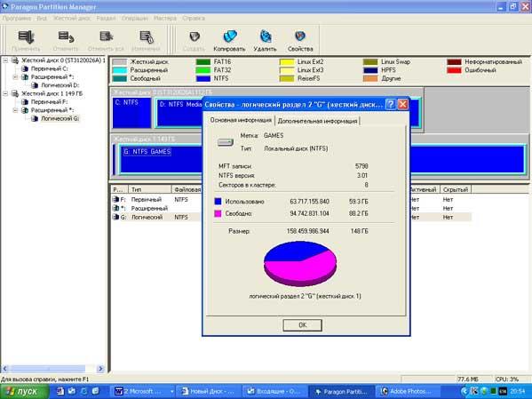Collapse the Жесткий диск 1 149 ГБ node
532x399 pixels.
point(5,93)
